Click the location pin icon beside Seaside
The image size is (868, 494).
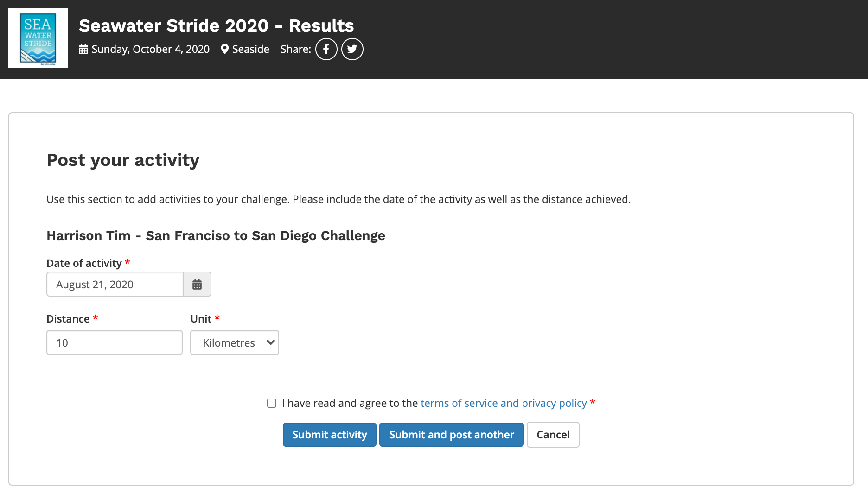(225, 49)
